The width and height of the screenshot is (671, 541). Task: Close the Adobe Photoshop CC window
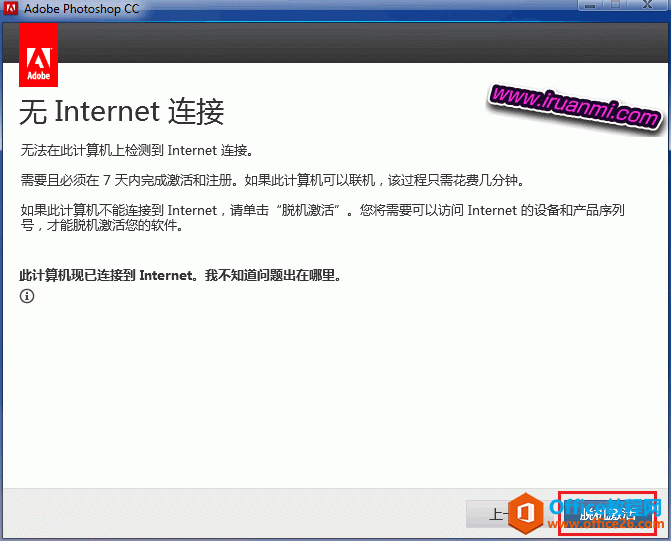(647, 5)
